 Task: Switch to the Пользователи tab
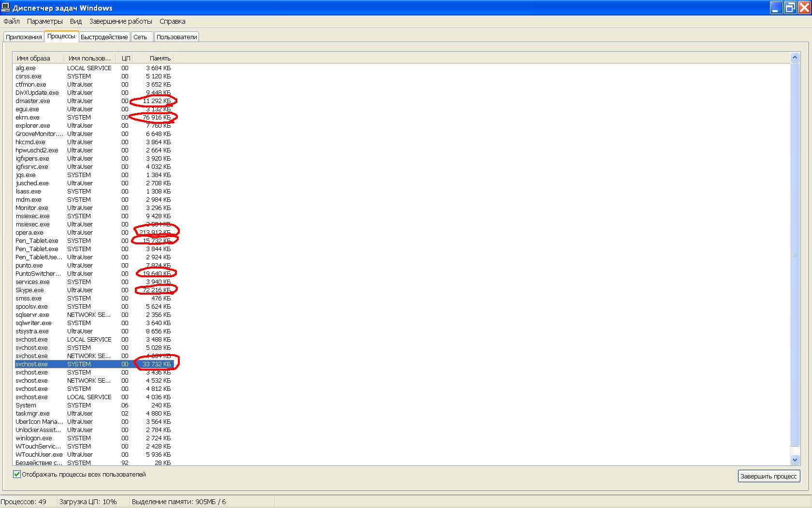coord(176,37)
